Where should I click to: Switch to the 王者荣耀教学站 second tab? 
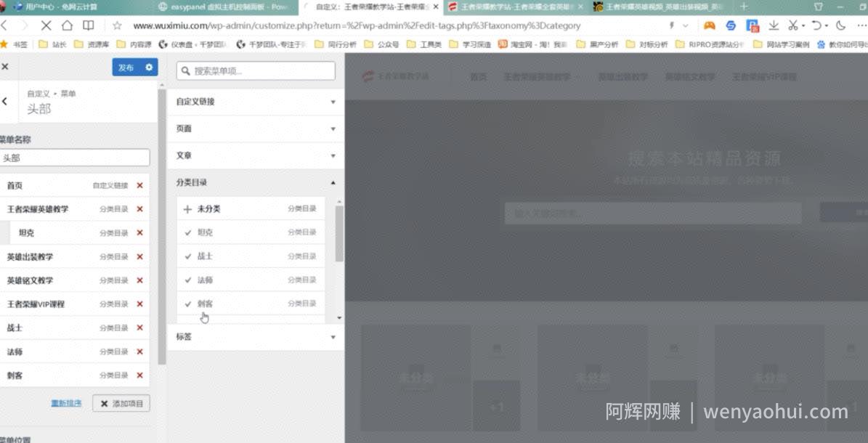515,7
